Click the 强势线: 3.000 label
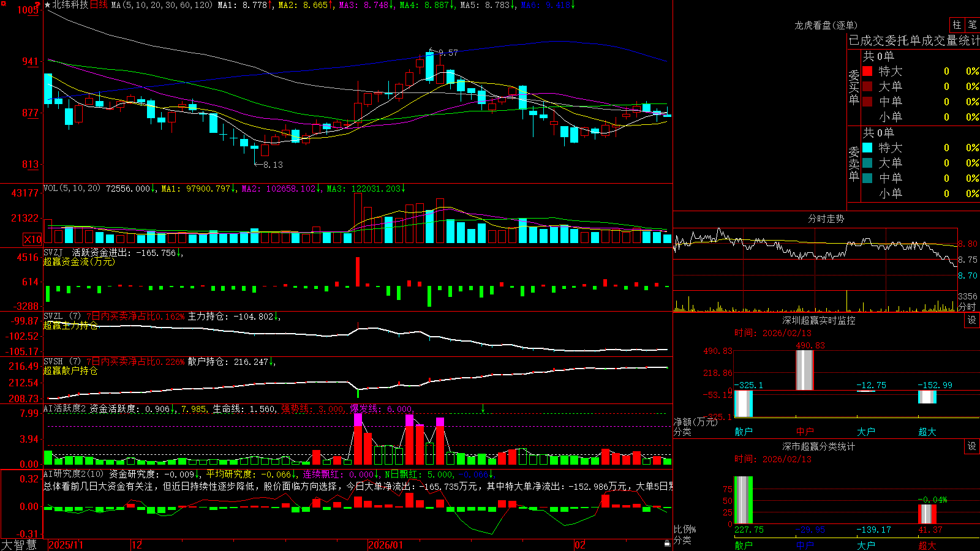 click(312, 409)
